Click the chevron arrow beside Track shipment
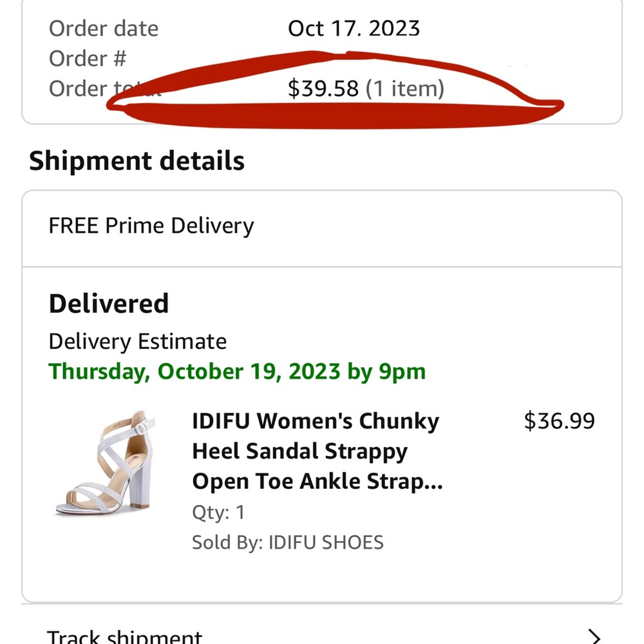644x644 pixels. tap(596, 637)
